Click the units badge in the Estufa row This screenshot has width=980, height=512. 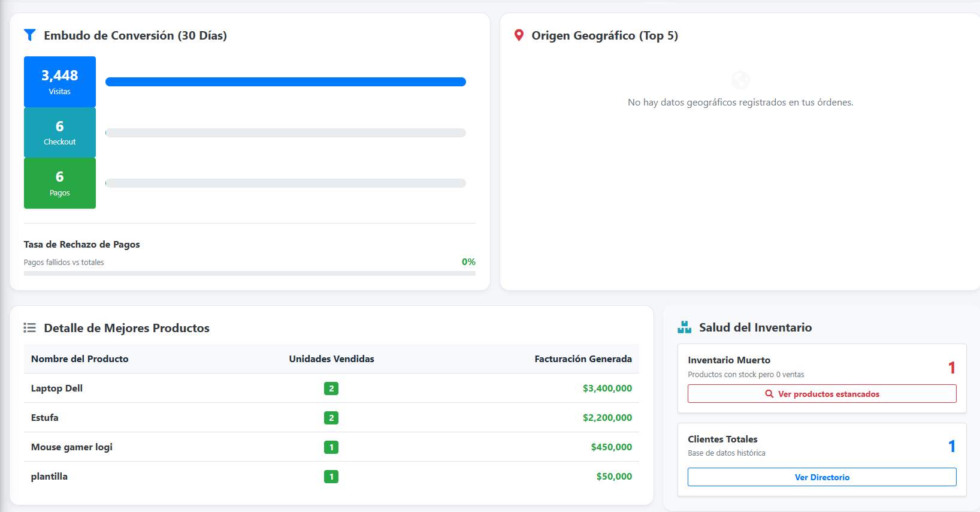click(331, 418)
